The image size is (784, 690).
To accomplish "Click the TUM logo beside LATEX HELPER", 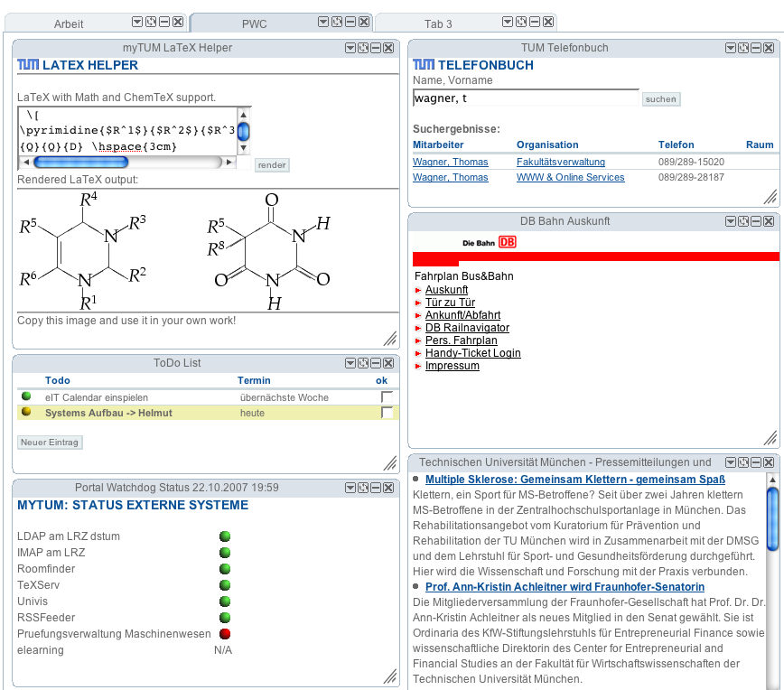I will (x=28, y=65).
